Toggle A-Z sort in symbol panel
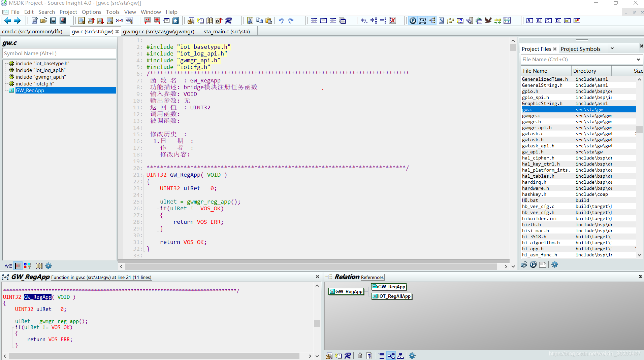The image size is (644, 360). (8, 266)
